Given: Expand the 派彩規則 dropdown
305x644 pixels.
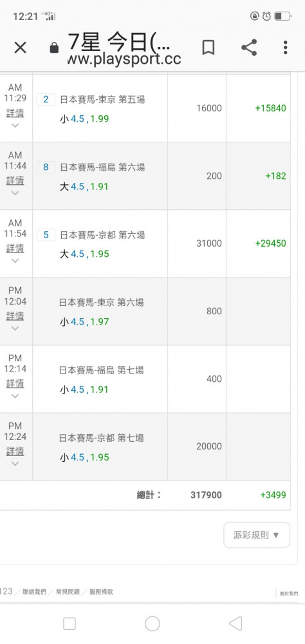Looking at the screenshot, I should [x=257, y=535].
